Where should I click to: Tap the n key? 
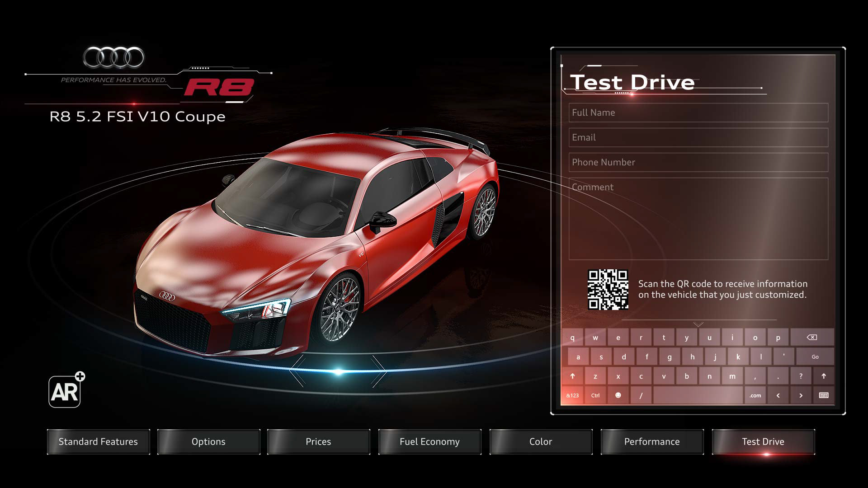709,376
